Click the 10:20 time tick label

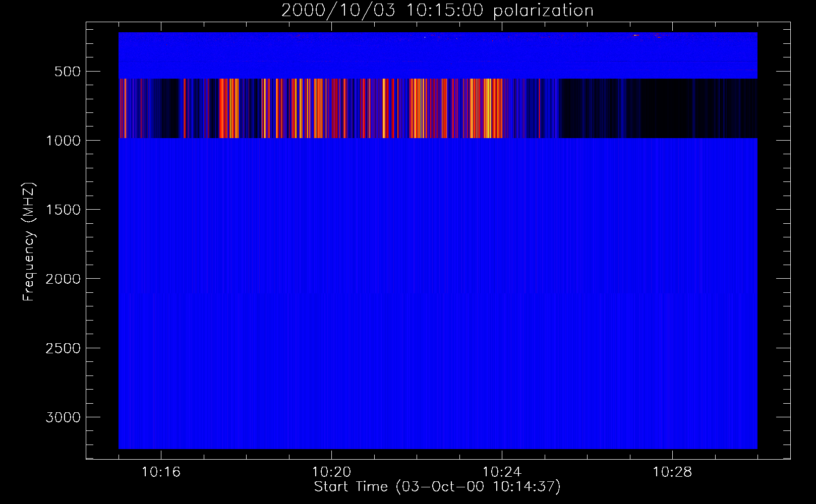point(331,472)
